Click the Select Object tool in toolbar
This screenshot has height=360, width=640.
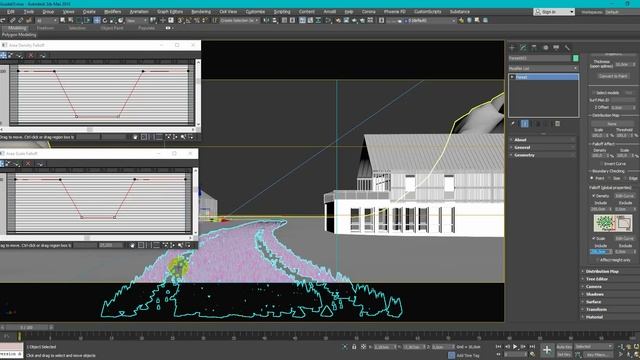tap(62, 20)
